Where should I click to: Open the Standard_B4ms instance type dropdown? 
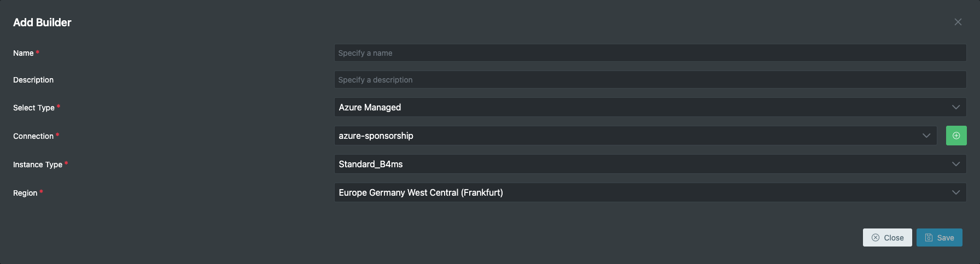click(x=650, y=164)
